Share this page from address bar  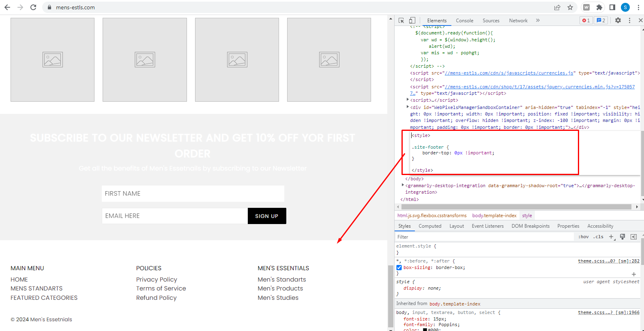557,7
